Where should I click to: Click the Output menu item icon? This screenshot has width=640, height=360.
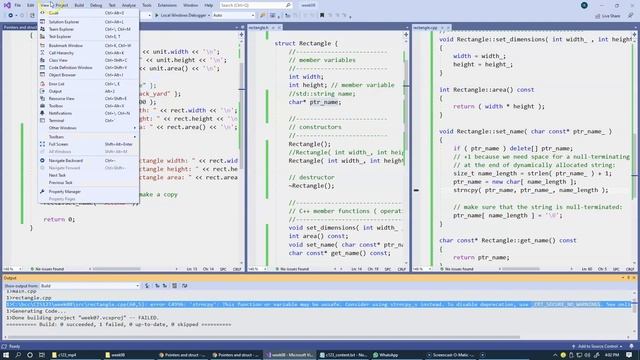click(42, 91)
